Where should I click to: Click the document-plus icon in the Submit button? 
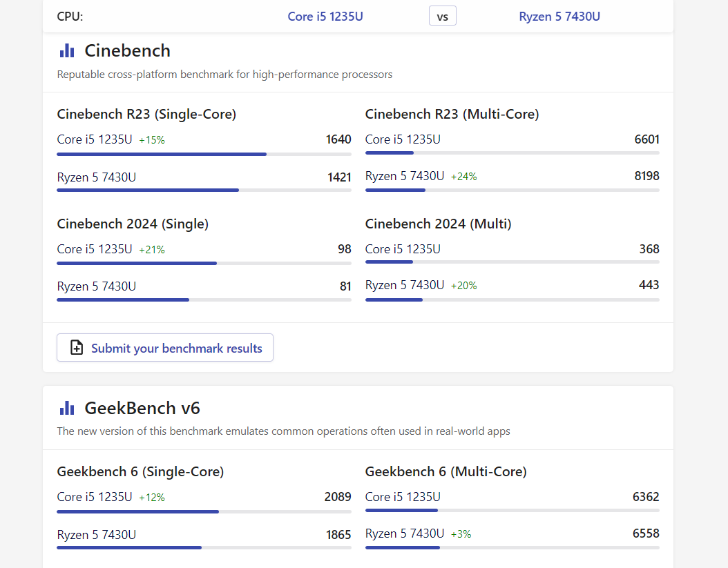pos(77,348)
